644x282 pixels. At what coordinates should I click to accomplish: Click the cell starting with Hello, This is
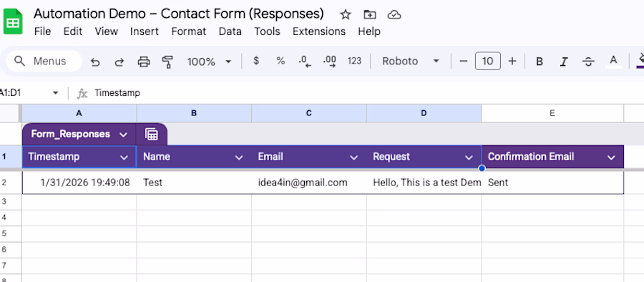pyautogui.click(x=424, y=183)
